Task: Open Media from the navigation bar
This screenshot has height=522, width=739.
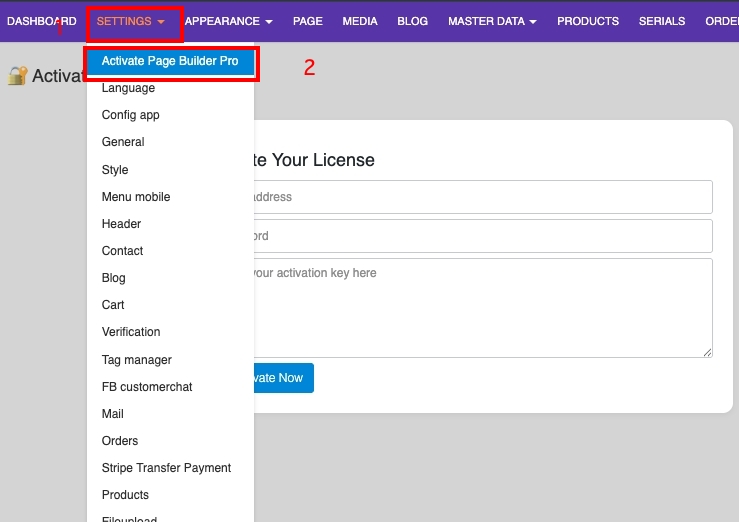Action: (359, 21)
